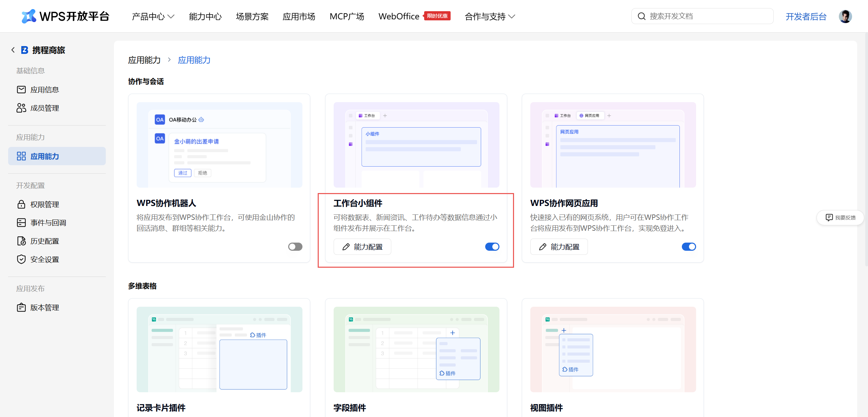The width and height of the screenshot is (868, 417).
Task: Expand the 产品中心 dropdown
Action: [x=153, y=16]
